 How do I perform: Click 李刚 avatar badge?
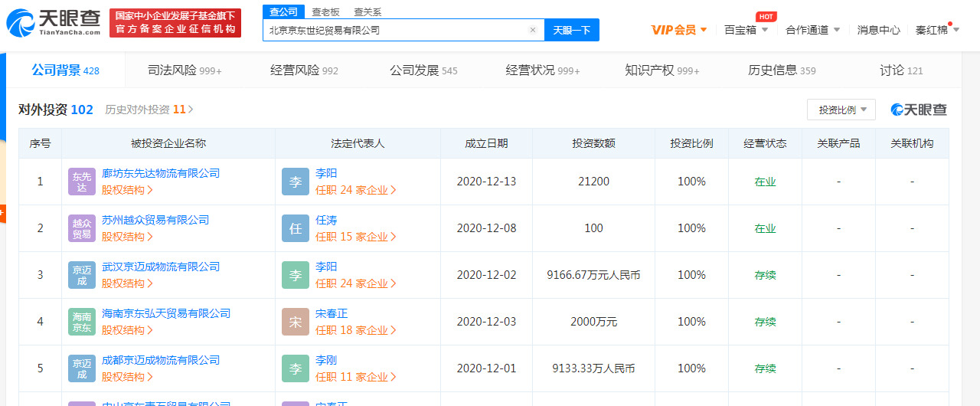click(296, 368)
